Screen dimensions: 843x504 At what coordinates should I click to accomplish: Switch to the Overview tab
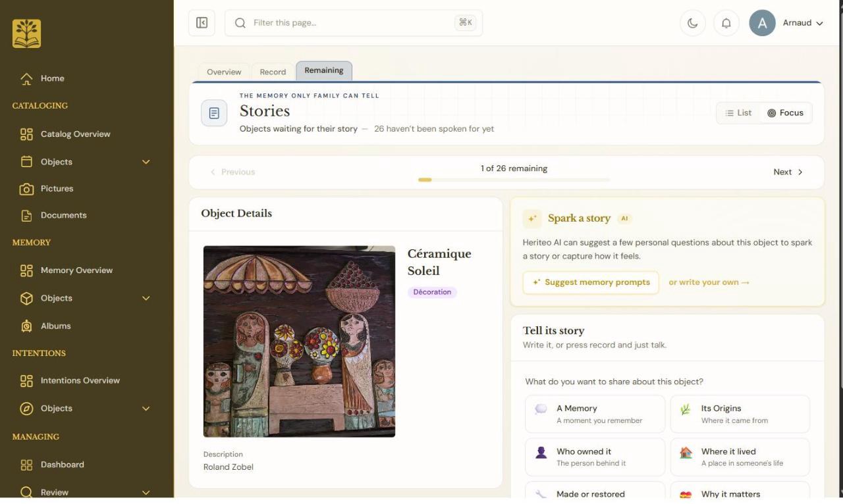coord(224,72)
